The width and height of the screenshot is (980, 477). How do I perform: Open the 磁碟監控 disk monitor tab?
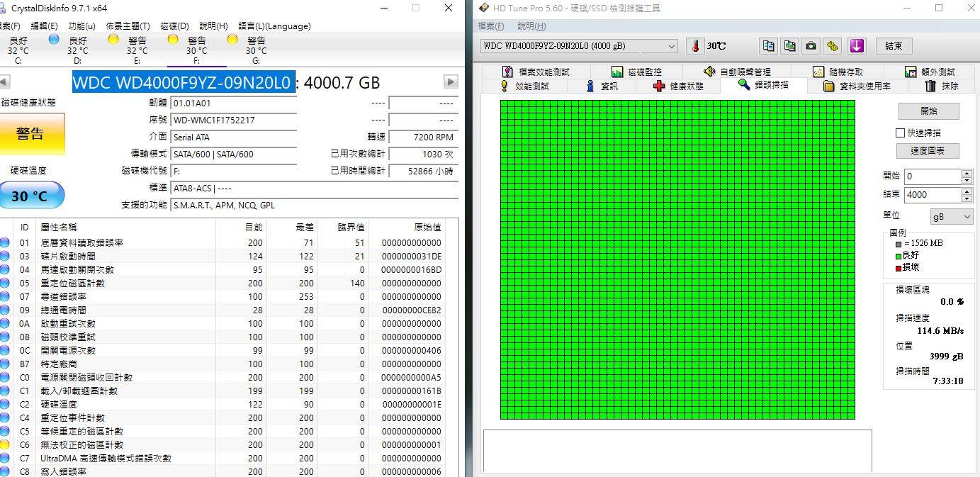point(636,72)
